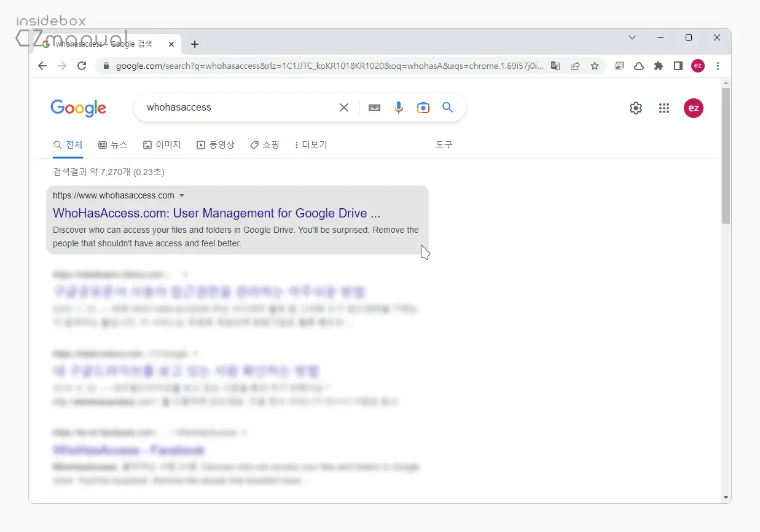Viewport: 760px width, 532px height.
Task: Click the vertical scrollbar thumb
Action: (726, 155)
